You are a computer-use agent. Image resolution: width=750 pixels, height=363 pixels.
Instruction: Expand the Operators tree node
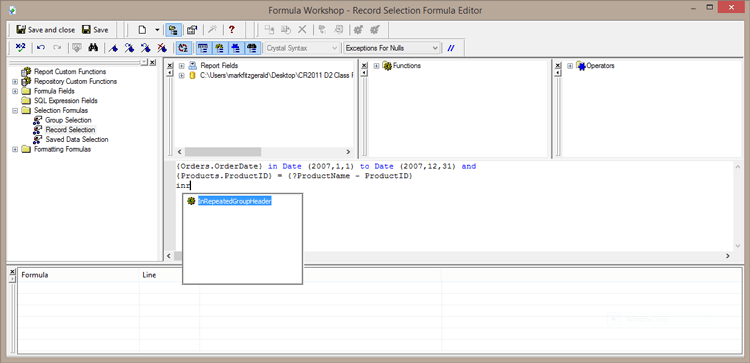[x=570, y=66]
